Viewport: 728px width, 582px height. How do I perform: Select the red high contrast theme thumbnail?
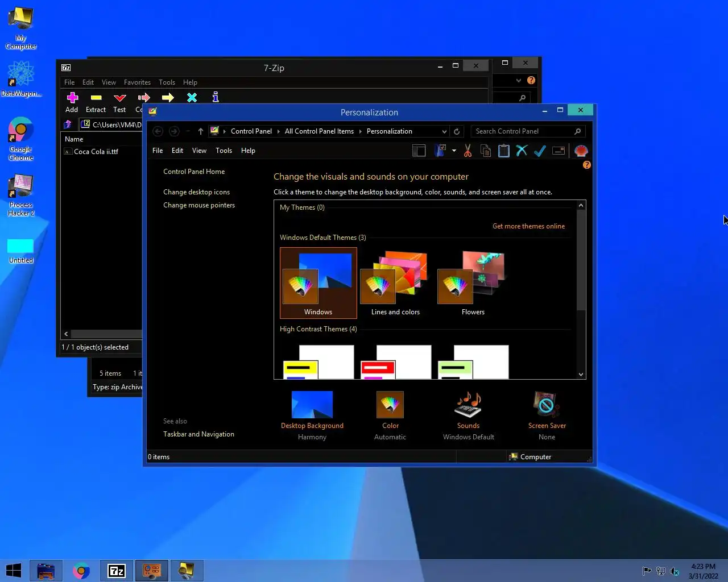click(x=396, y=361)
